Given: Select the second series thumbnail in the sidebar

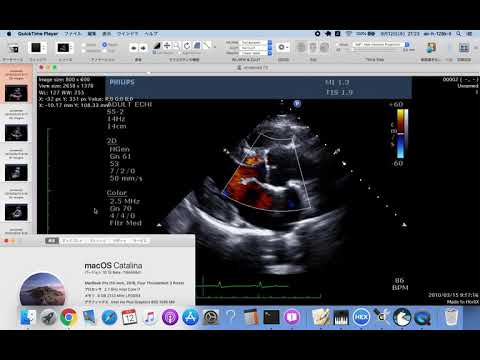Looking at the screenshot, I should coord(16,133).
